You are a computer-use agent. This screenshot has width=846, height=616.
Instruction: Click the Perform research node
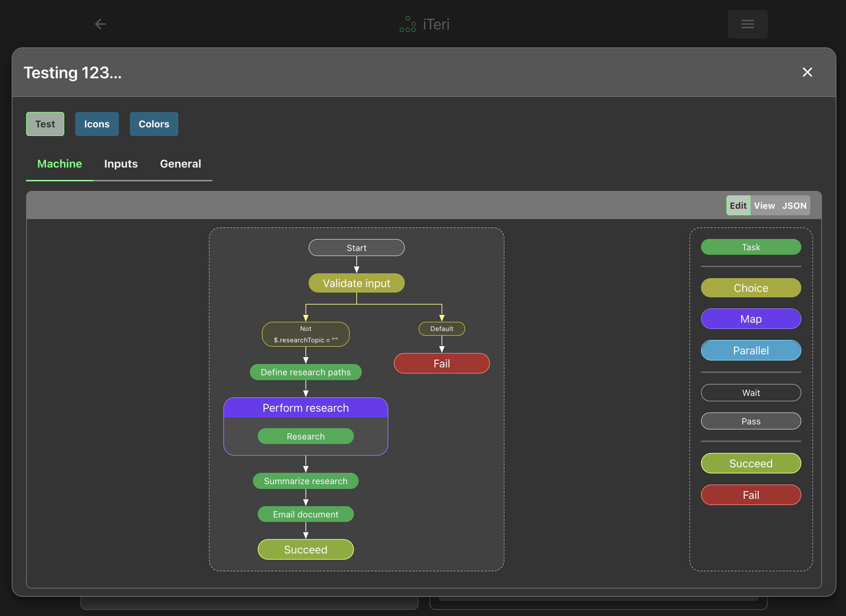[305, 408]
